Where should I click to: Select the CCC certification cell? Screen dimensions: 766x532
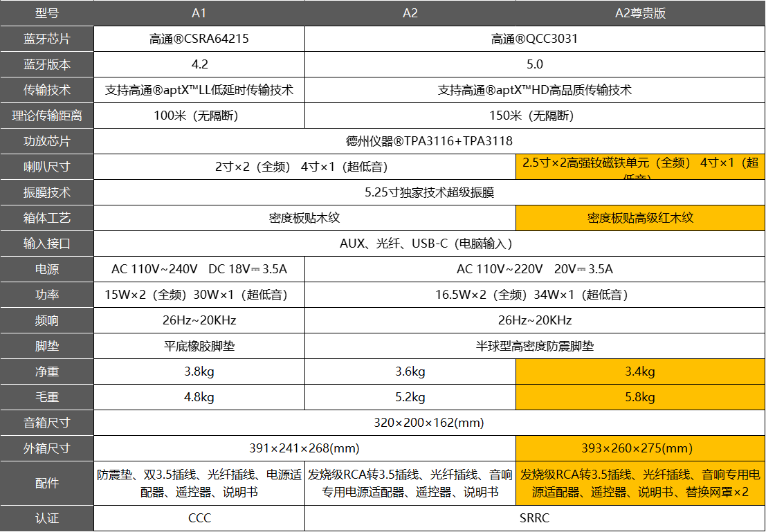pyautogui.click(x=199, y=518)
